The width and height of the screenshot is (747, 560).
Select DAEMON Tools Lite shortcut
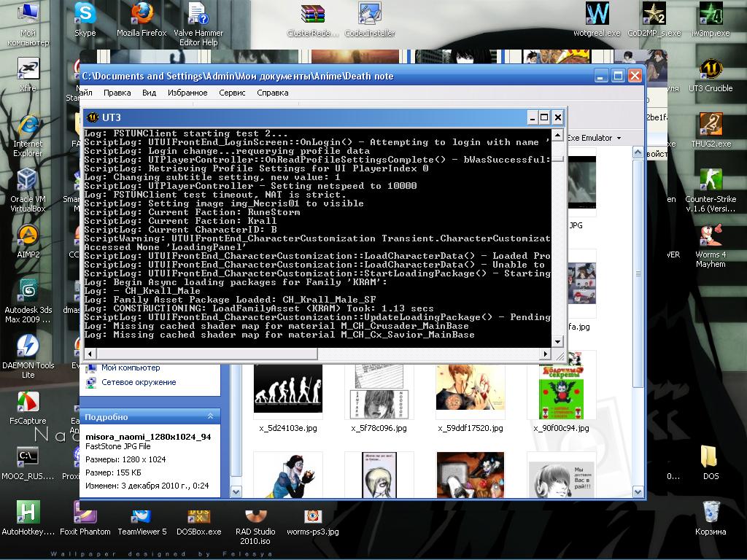point(28,346)
